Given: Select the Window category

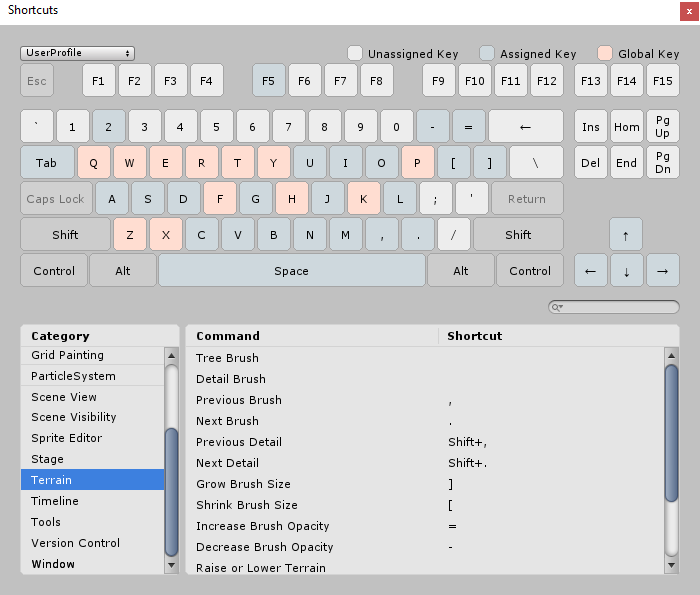Looking at the screenshot, I should click(x=92, y=564).
